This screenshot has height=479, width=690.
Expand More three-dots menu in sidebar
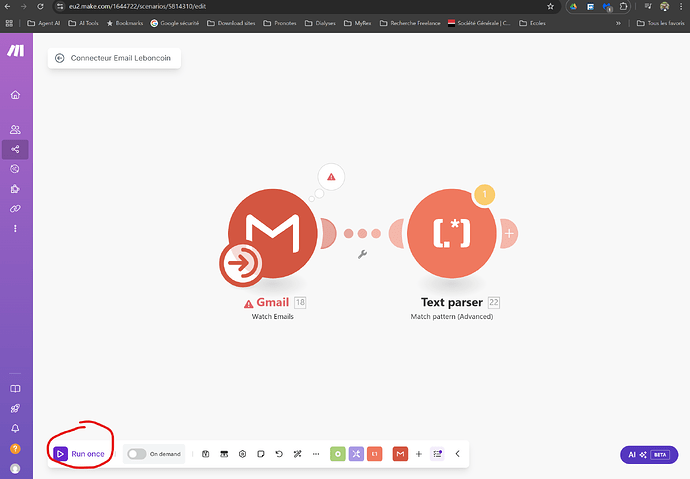click(x=15, y=228)
